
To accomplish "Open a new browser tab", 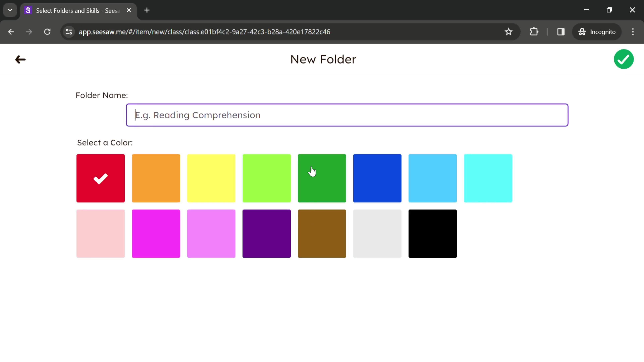I will tap(147, 10).
